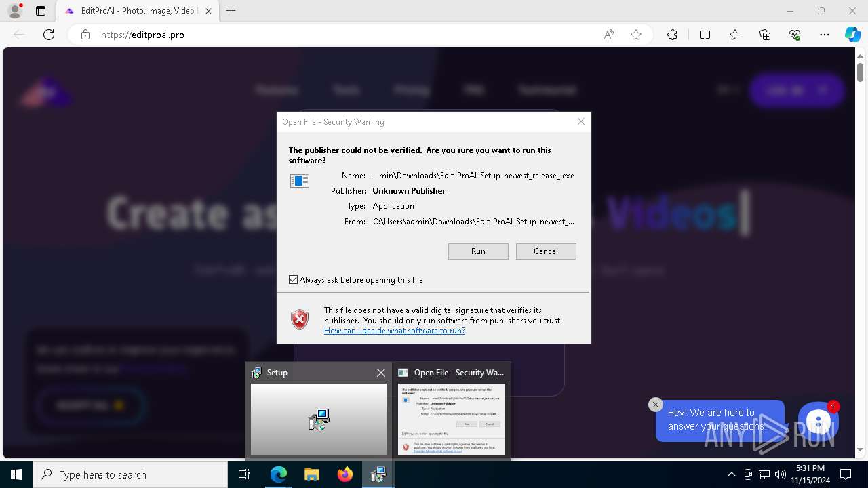Open network status tray icon
This screenshot has width=868, height=488.
764,475
